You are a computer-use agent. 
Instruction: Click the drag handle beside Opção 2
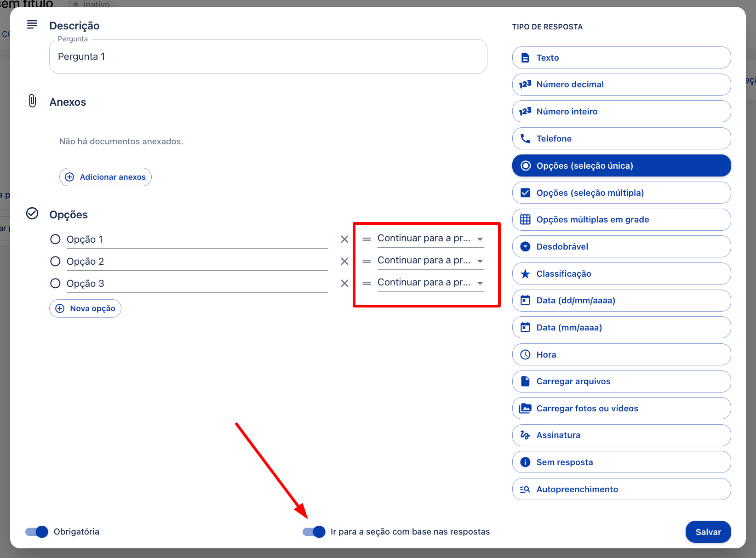pos(367,261)
